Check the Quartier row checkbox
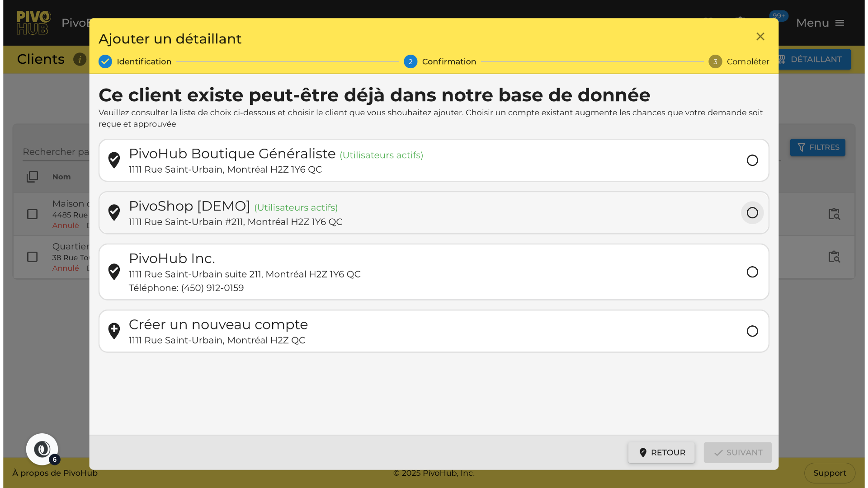Viewport: 868px width, 488px height. 33,257
